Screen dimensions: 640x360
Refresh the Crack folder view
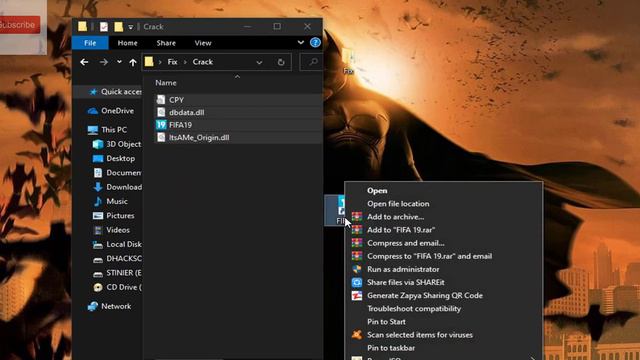tap(281, 62)
